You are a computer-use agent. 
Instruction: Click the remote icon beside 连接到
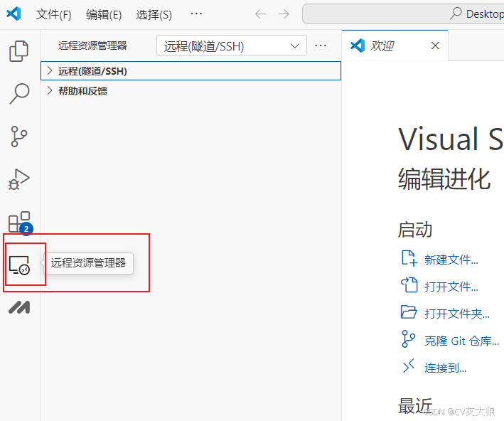(409, 366)
